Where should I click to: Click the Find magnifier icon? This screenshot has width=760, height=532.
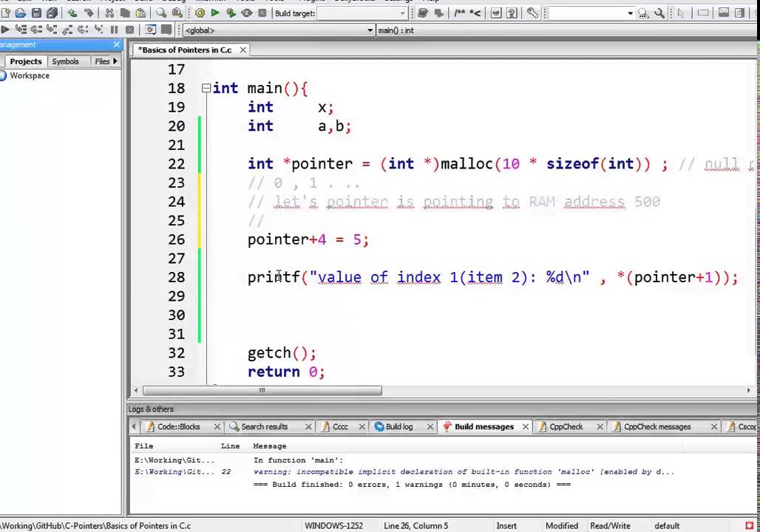[161, 13]
